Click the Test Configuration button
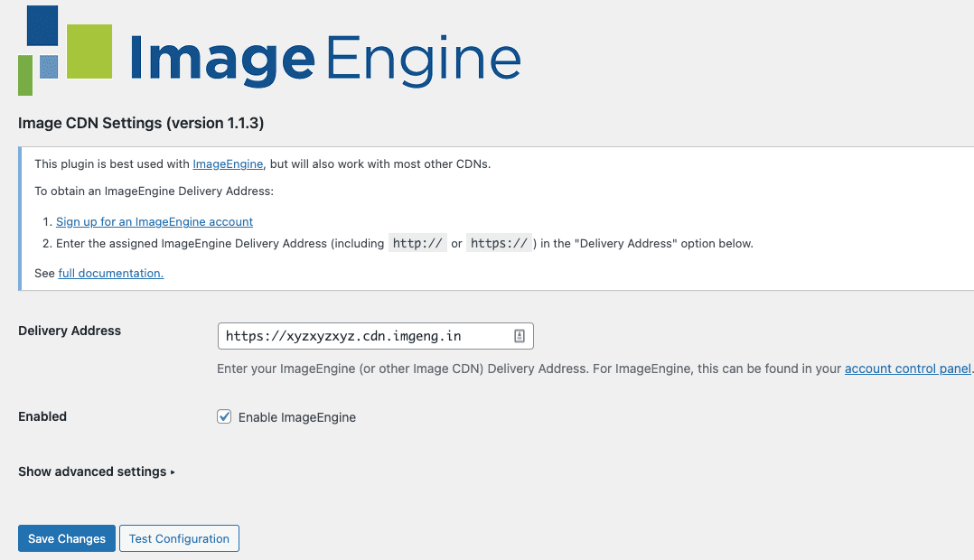 tap(179, 538)
